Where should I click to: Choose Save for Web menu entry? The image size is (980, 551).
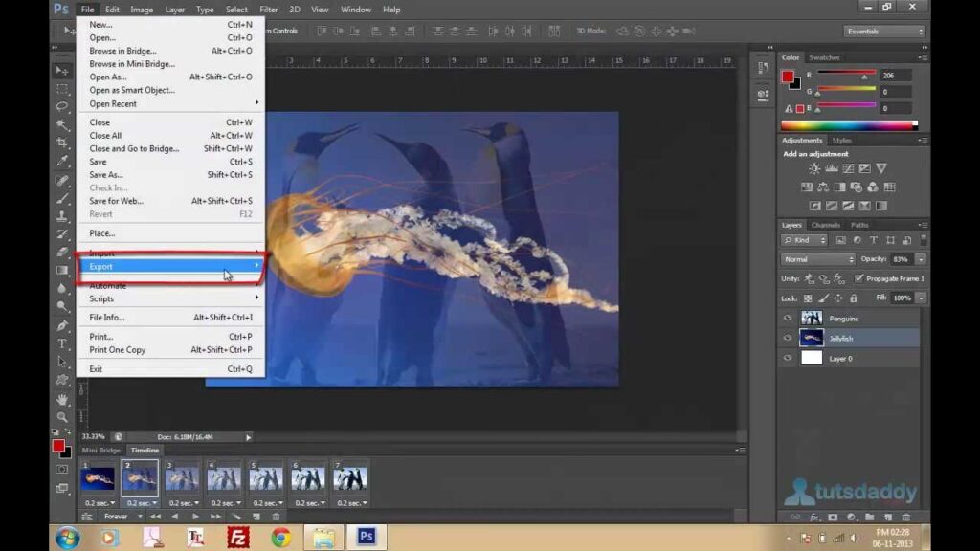[x=116, y=201]
